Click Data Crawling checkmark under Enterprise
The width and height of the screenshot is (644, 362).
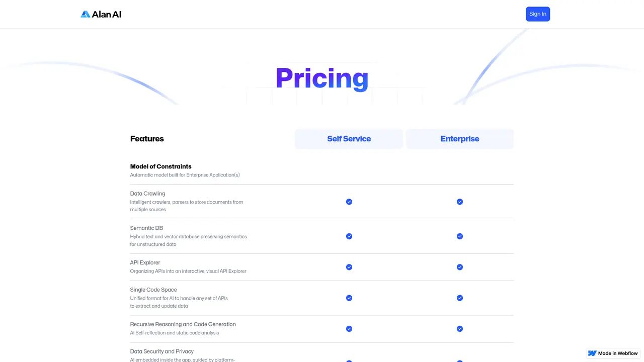point(460,202)
